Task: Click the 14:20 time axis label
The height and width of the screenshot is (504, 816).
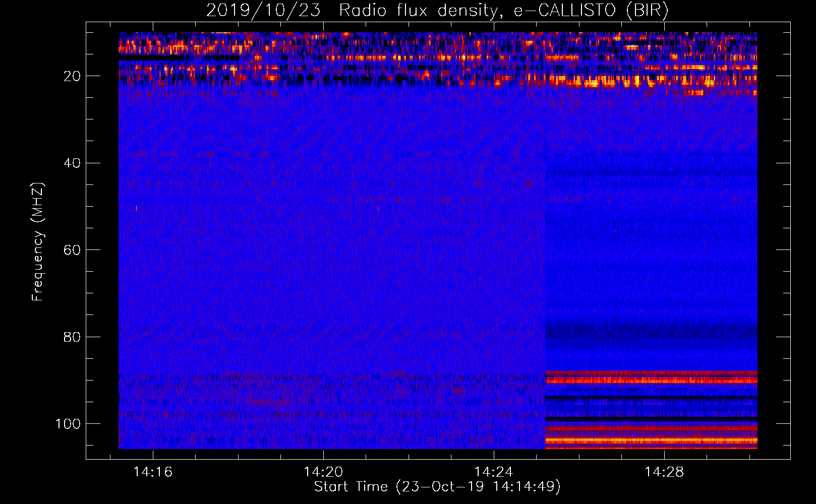Action: (x=323, y=472)
